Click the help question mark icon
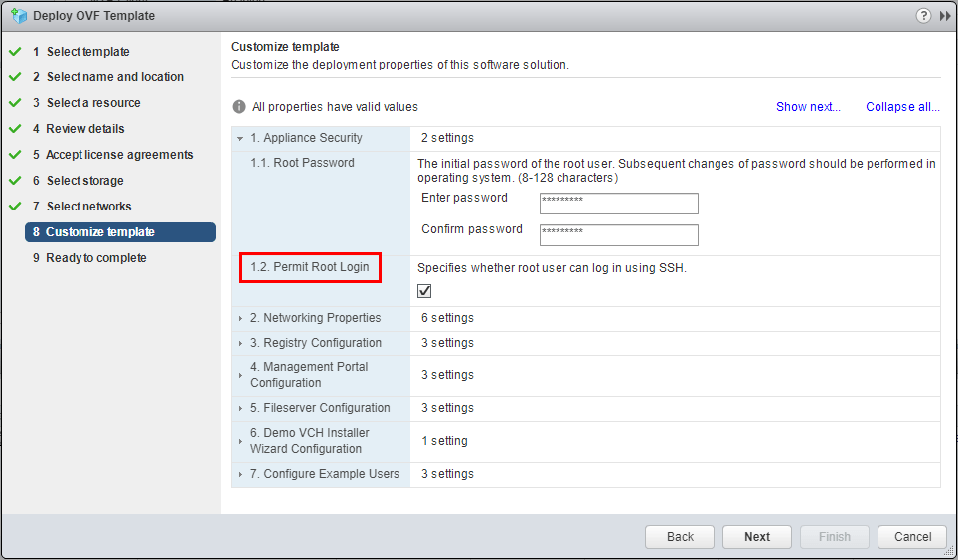The height and width of the screenshot is (560, 958). [924, 16]
